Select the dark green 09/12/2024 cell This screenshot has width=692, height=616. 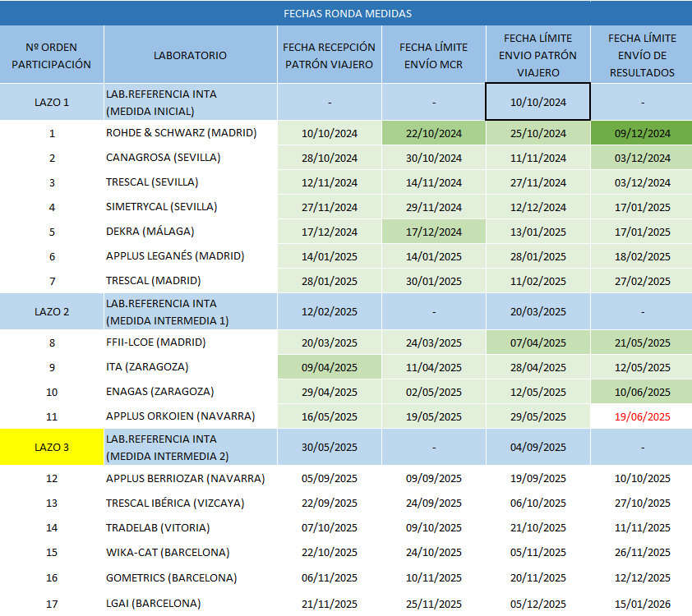click(642, 133)
